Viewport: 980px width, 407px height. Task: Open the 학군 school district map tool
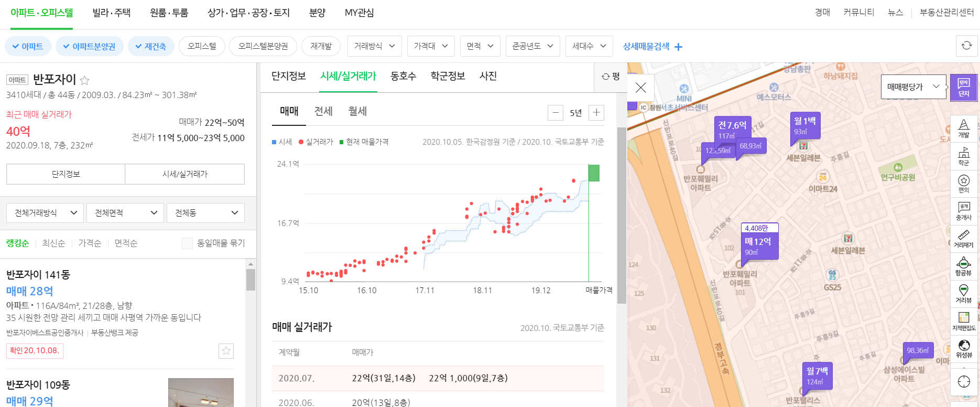[963, 156]
